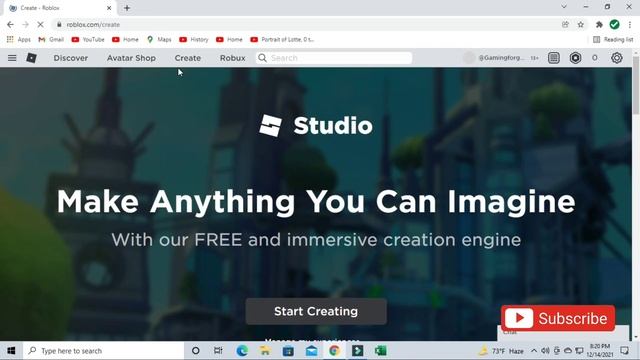Show hidden system tray icons

point(534,351)
